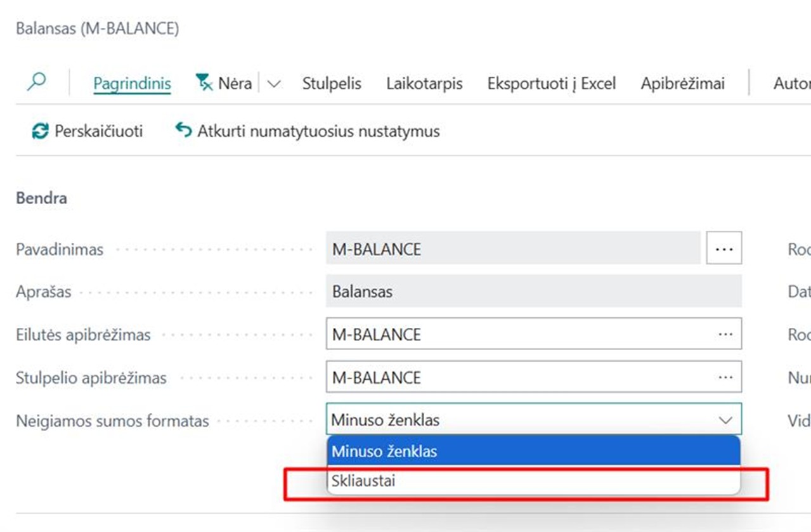Click the Pavadinimas M-BALANCE field
The image size is (811, 532).
tap(513, 249)
